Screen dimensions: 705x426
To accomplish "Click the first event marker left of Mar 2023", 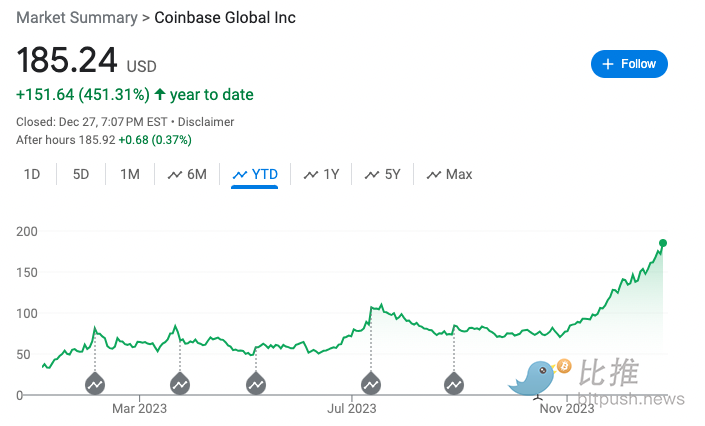I will [x=95, y=383].
